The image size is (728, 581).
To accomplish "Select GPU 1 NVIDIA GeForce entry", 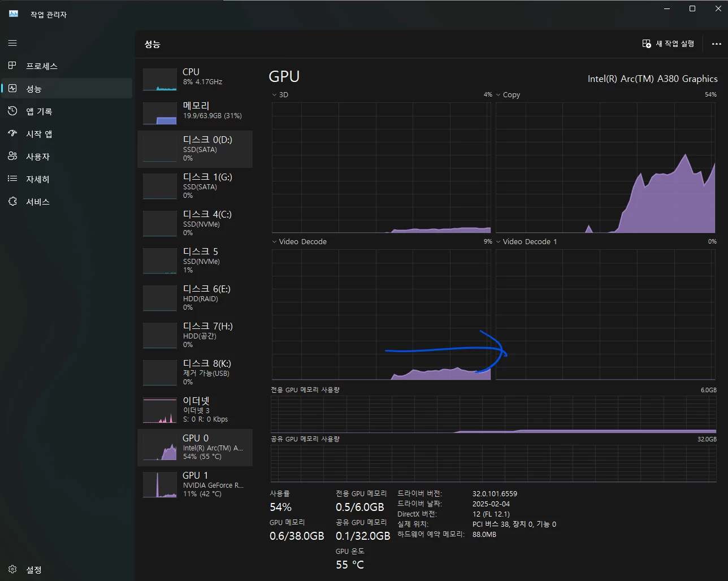I will pos(195,485).
